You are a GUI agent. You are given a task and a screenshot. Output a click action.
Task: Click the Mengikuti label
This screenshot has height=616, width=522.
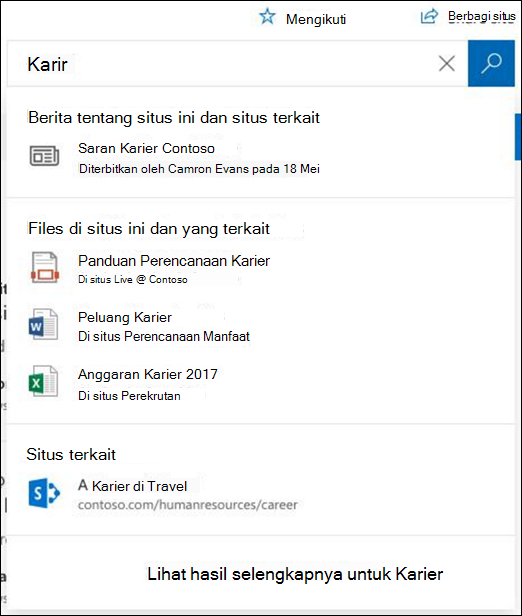pos(316,19)
